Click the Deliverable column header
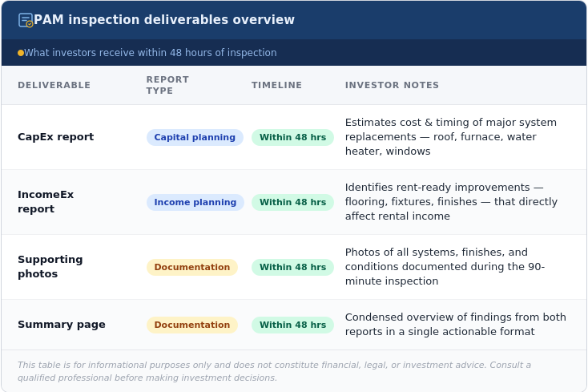Image resolution: width=588 pixels, height=392 pixels. tap(54, 86)
